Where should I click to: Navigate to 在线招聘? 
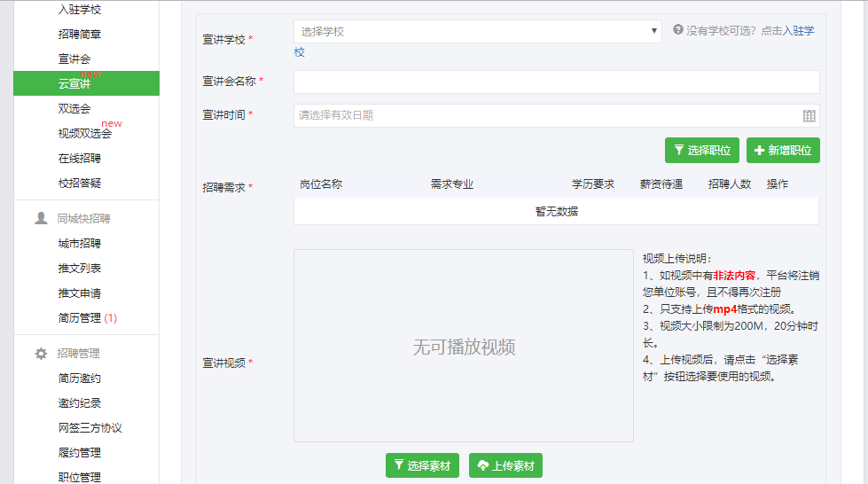pyautogui.click(x=79, y=158)
